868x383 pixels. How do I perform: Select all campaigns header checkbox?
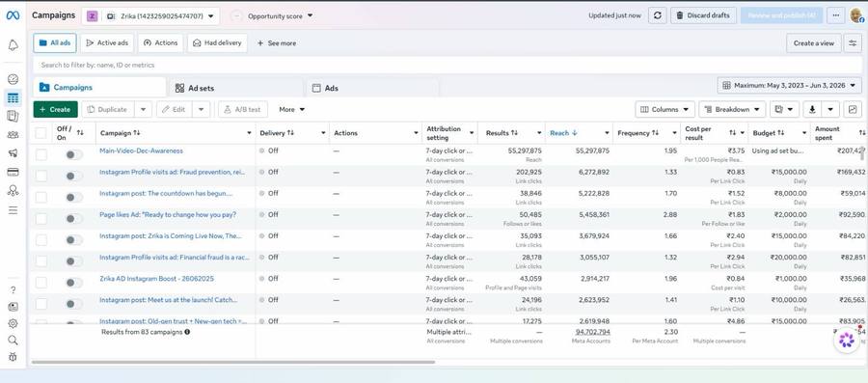(x=41, y=133)
